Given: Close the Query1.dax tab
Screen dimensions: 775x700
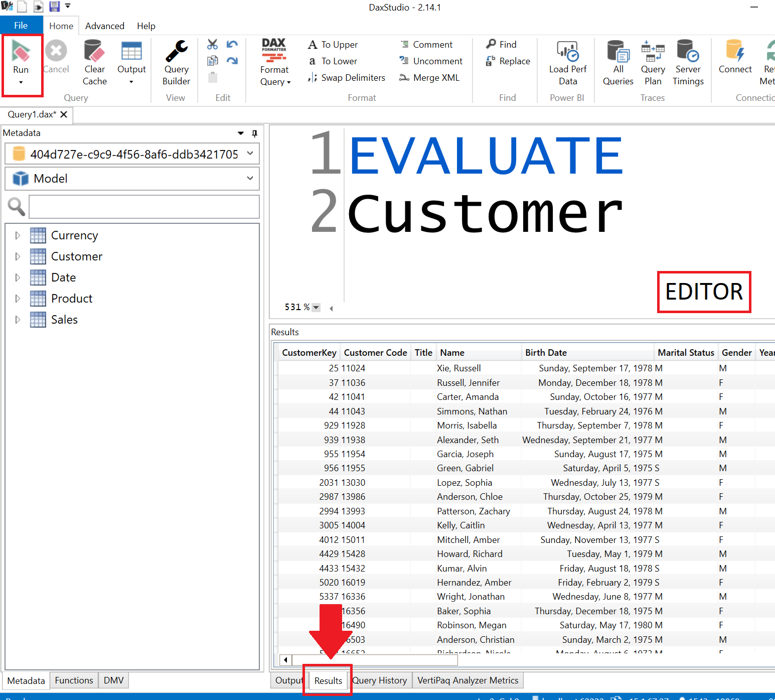Looking at the screenshot, I should pos(64,114).
